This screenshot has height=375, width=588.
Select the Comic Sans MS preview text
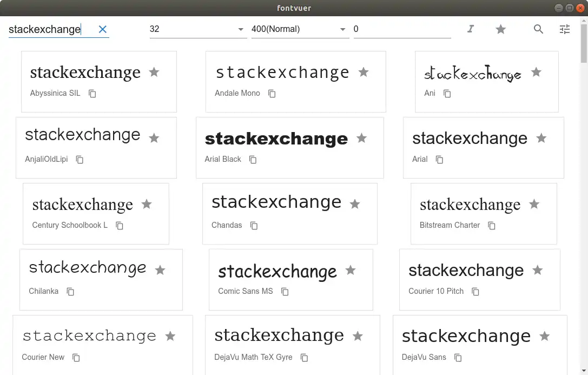(x=278, y=271)
